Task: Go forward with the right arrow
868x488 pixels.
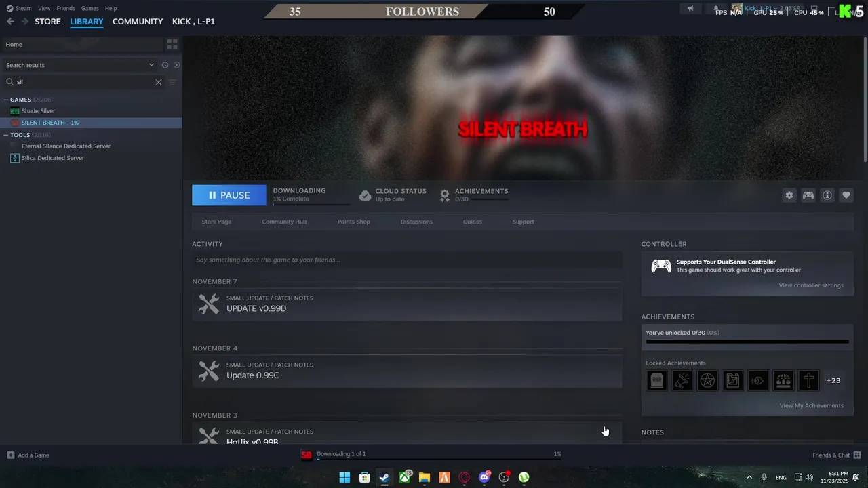Action: [x=24, y=22]
